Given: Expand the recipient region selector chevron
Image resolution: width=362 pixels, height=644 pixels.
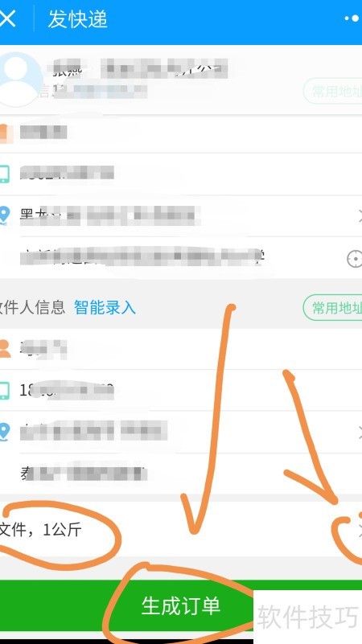Looking at the screenshot, I should click(x=360, y=432).
